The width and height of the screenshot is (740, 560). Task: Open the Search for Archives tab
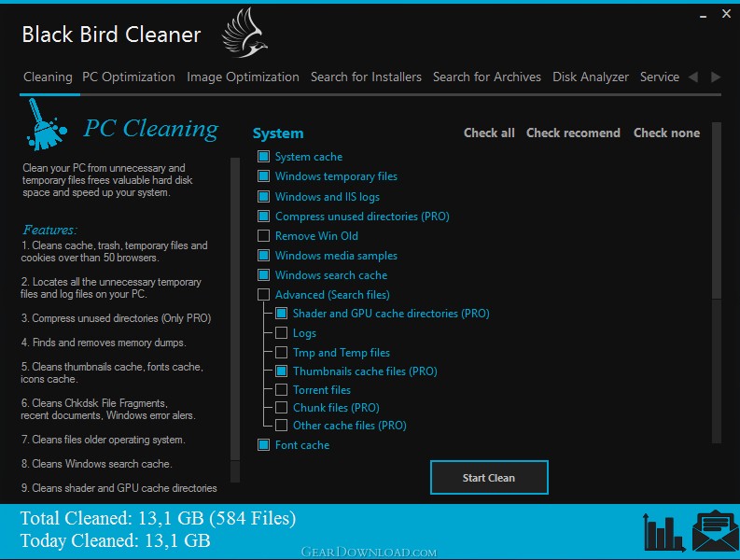click(487, 77)
